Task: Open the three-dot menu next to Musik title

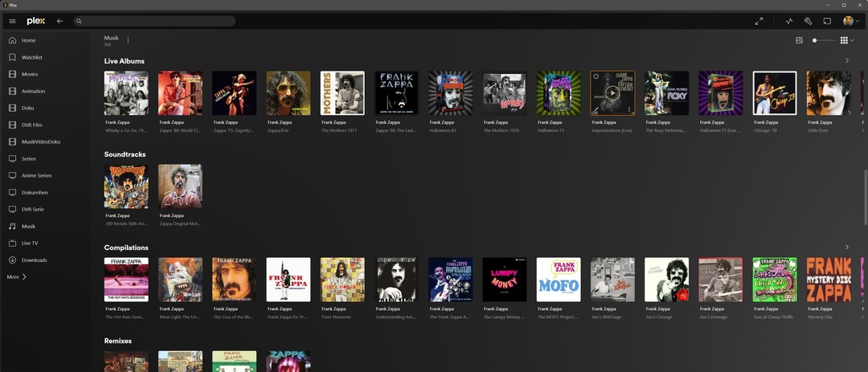Action: click(x=128, y=40)
